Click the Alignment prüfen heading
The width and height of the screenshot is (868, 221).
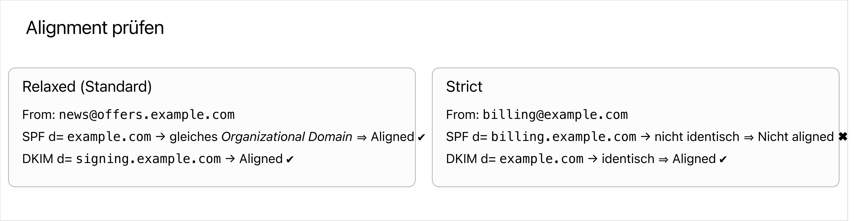95,28
